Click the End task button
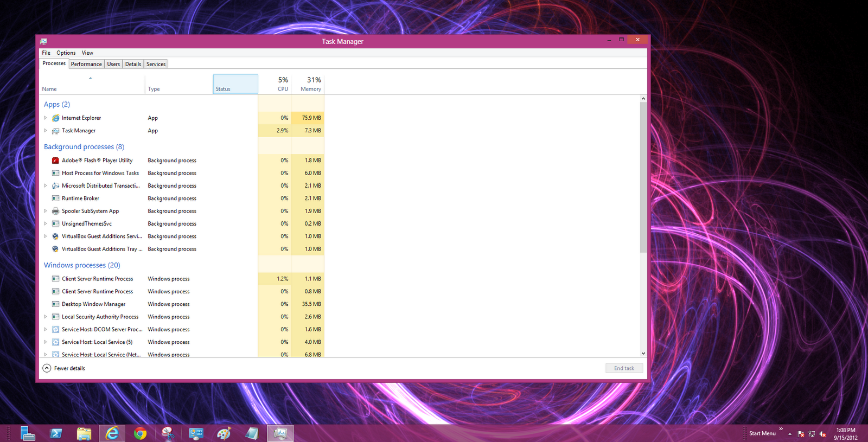The width and height of the screenshot is (868, 442). pyautogui.click(x=624, y=368)
